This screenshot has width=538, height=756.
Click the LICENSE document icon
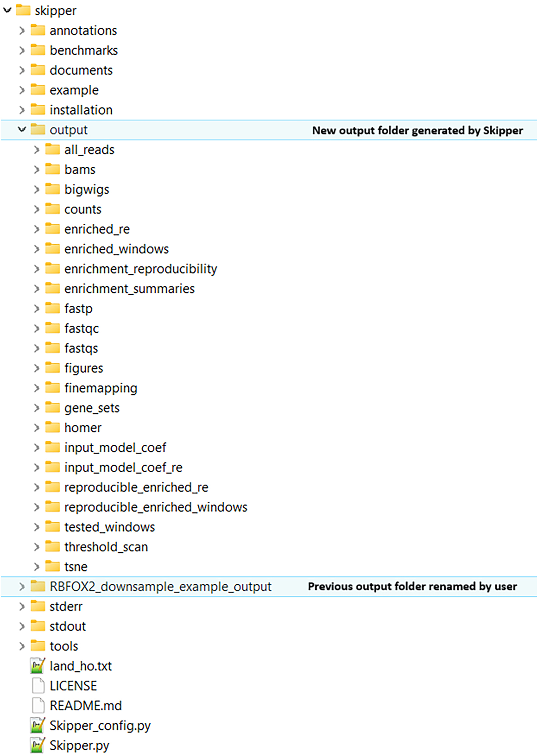click(38, 685)
